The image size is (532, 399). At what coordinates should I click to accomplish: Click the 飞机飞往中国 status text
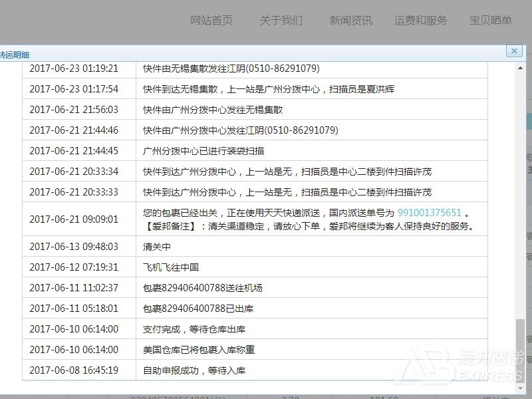pos(171,267)
